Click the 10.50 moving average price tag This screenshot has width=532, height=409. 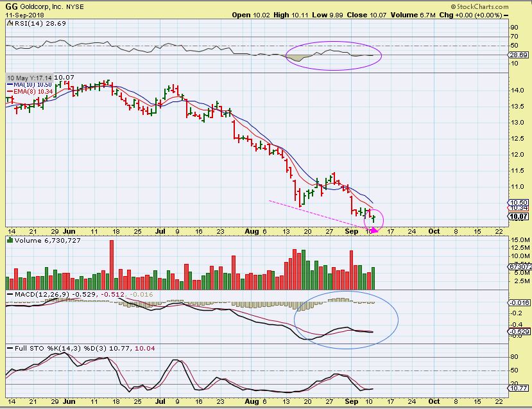518,203
